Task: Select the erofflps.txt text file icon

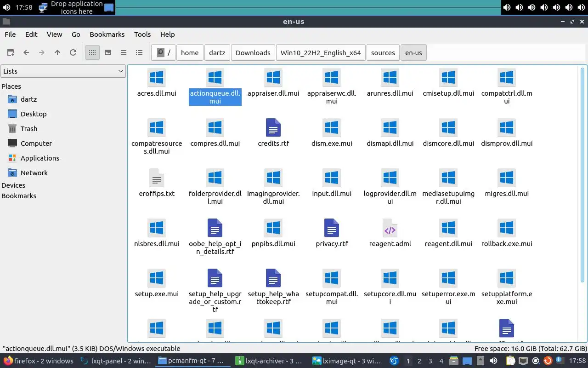Action: [157, 178]
